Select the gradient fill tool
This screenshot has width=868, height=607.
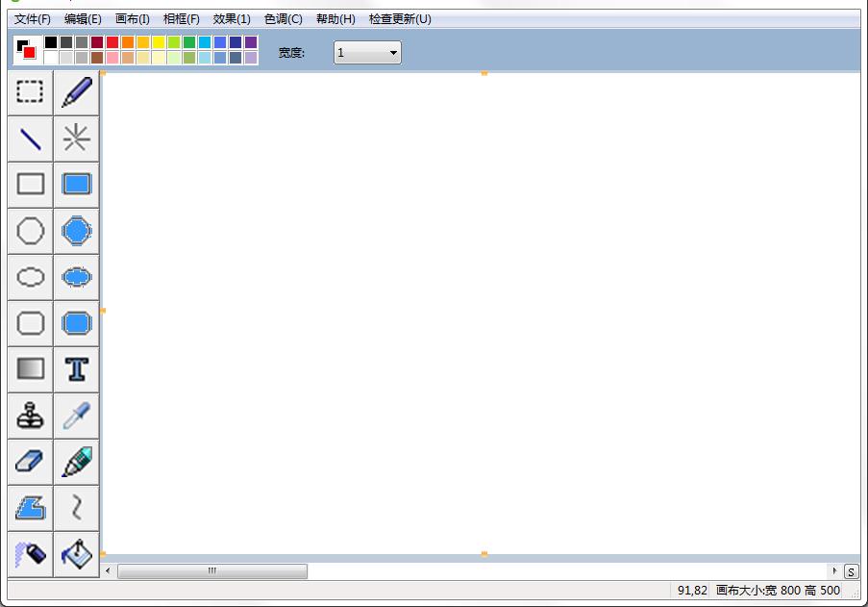click(x=31, y=369)
